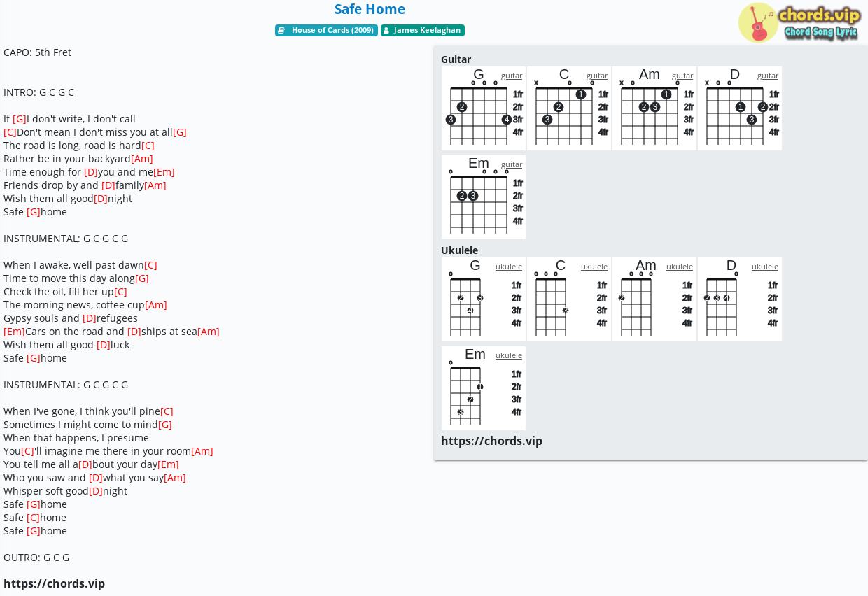
Task: Open the James Keelaghan artist tag
Action: [423, 31]
